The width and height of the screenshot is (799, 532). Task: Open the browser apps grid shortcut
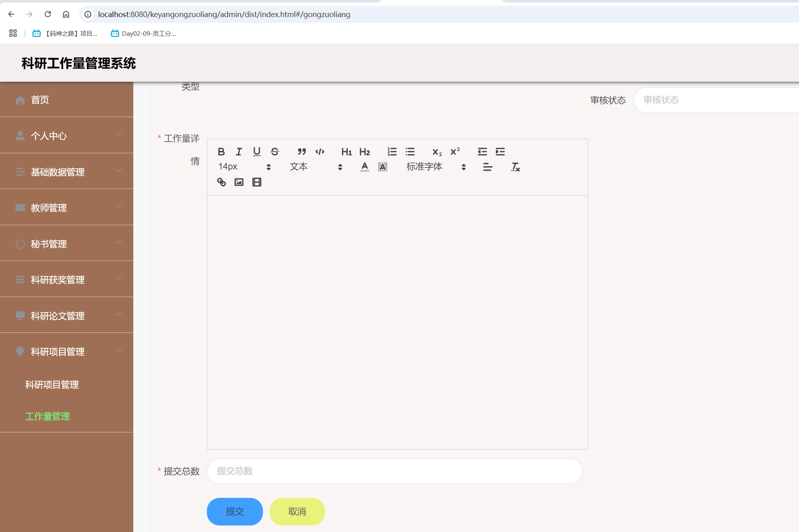(x=13, y=33)
